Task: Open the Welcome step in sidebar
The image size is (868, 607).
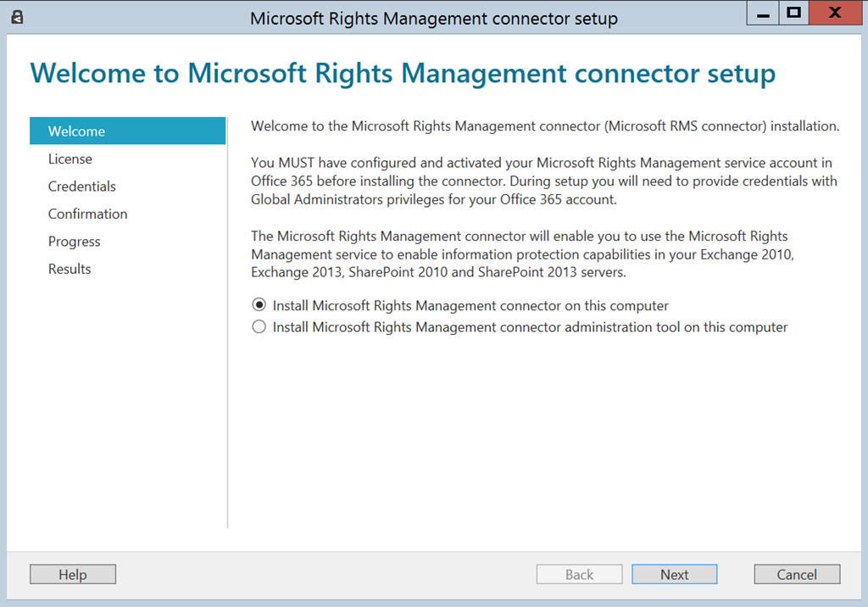Action: click(76, 131)
